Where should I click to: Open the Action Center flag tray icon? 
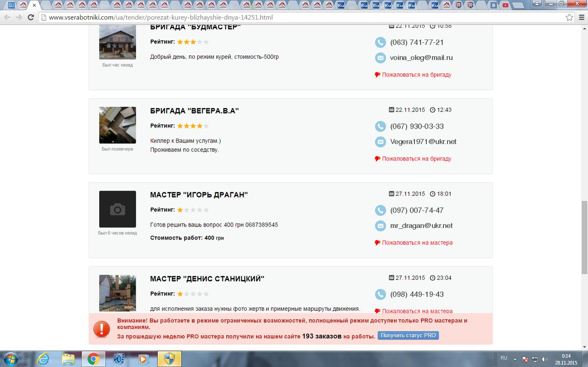525,360
